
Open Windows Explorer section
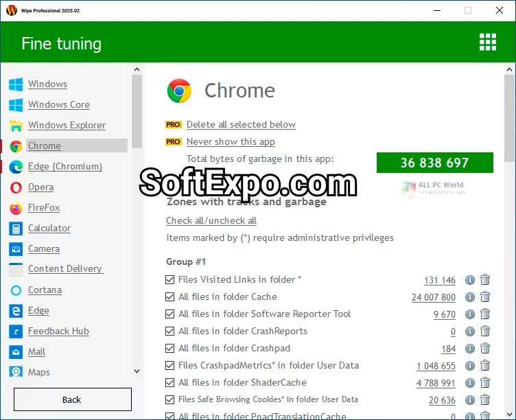click(67, 126)
